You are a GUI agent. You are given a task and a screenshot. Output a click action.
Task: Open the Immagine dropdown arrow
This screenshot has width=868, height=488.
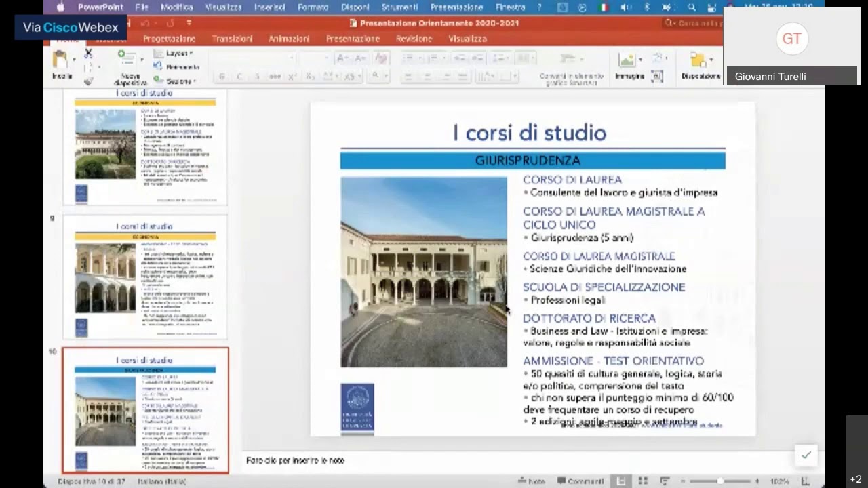[640, 60]
